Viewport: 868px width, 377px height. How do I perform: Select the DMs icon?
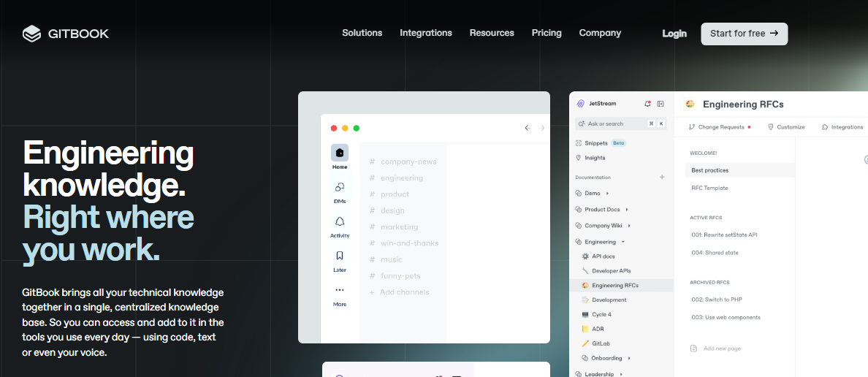340,187
